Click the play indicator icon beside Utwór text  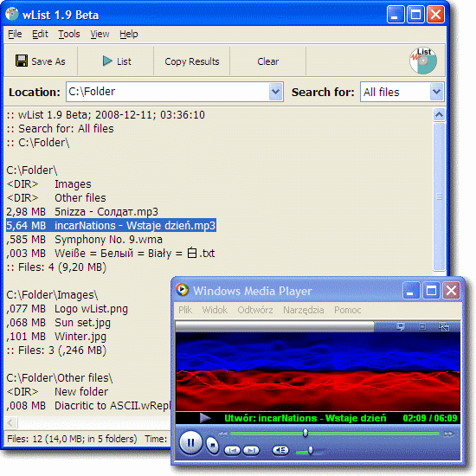pos(205,418)
